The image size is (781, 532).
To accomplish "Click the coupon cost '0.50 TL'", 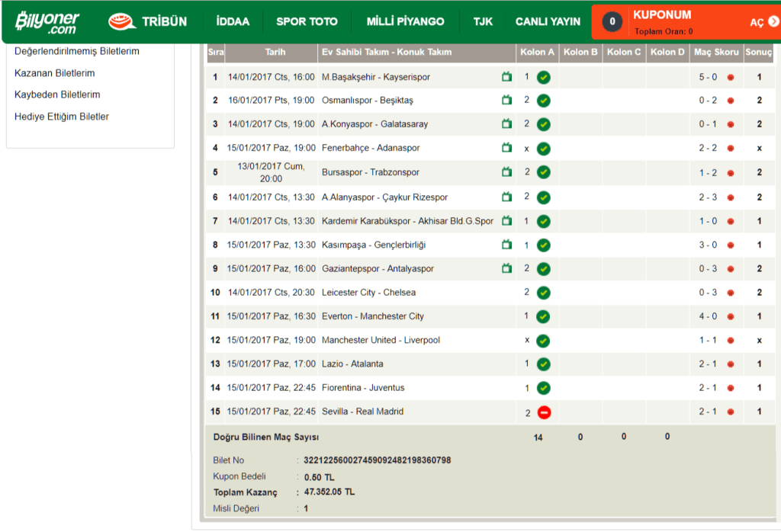I will coord(320,477).
